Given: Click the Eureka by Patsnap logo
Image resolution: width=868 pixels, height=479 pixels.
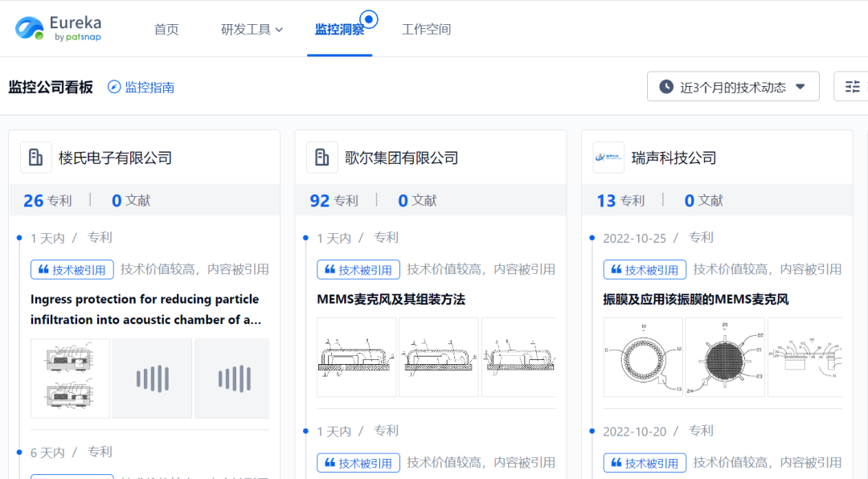Looking at the screenshot, I should [58, 28].
